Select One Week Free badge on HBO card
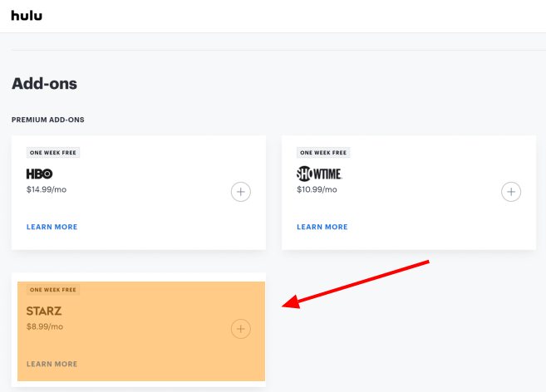 click(53, 153)
